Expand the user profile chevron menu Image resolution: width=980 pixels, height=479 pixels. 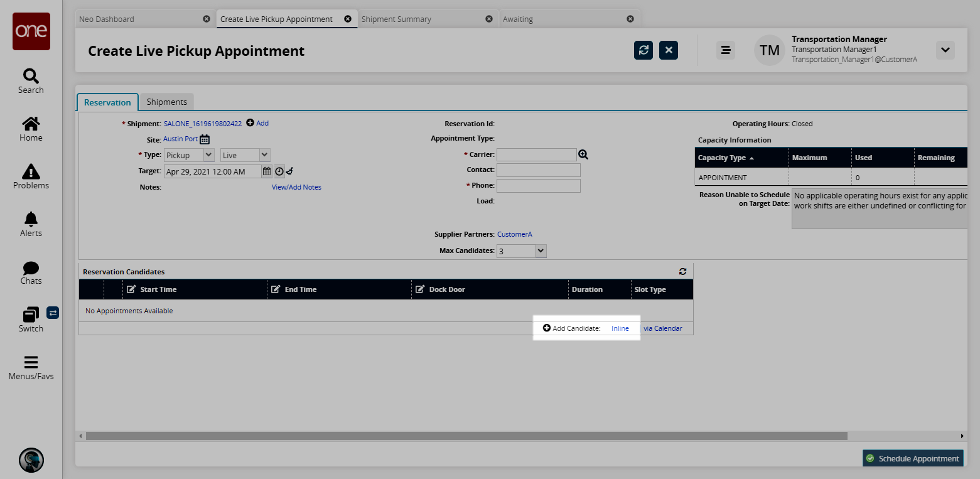(x=945, y=50)
